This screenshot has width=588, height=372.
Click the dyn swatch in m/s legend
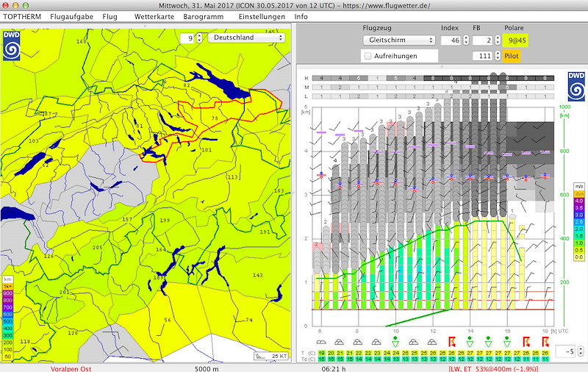579,194
